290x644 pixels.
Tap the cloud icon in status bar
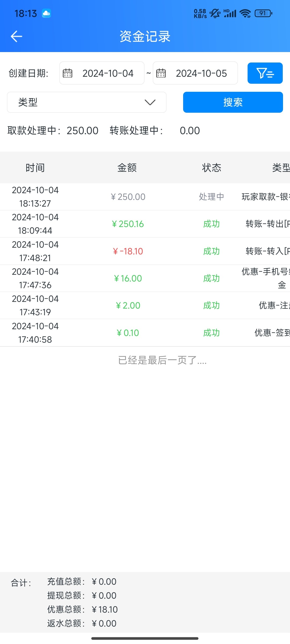coord(46,13)
